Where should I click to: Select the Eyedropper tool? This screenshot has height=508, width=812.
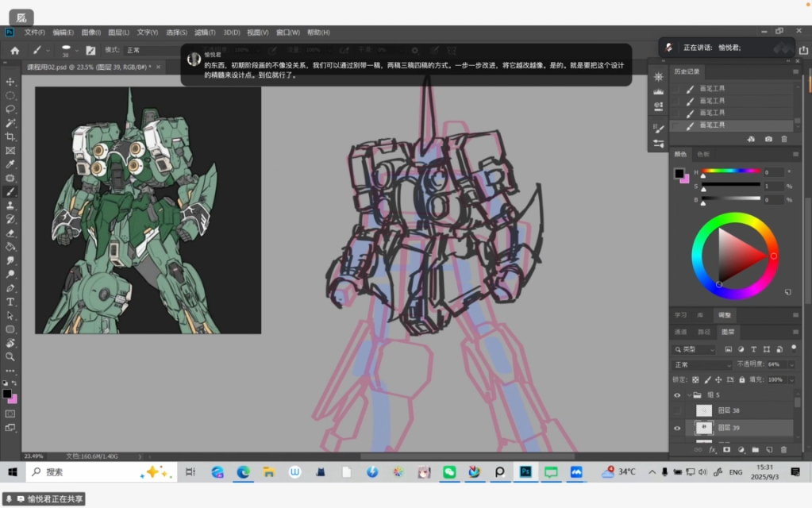coord(10,164)
